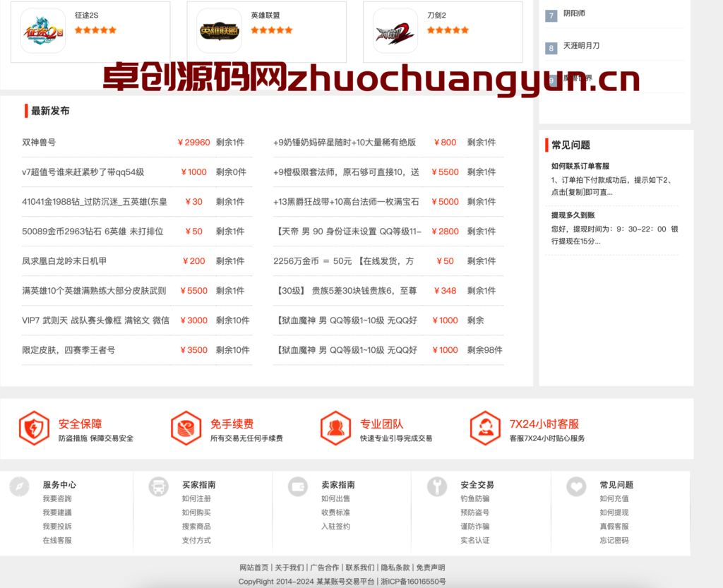Open 联系我们 in footer
723x588 pixels.
[360, 568]
